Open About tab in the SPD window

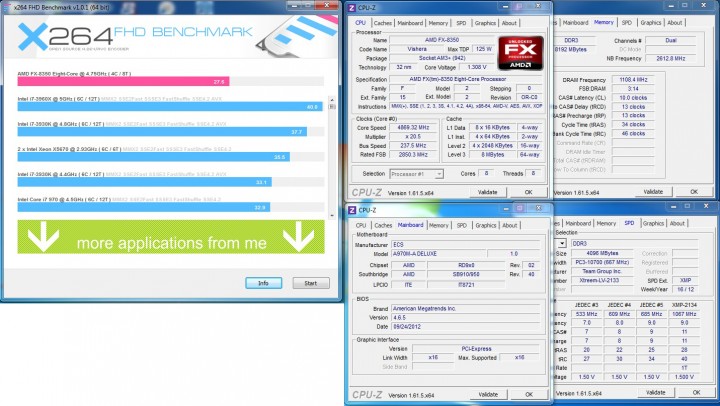677,223
